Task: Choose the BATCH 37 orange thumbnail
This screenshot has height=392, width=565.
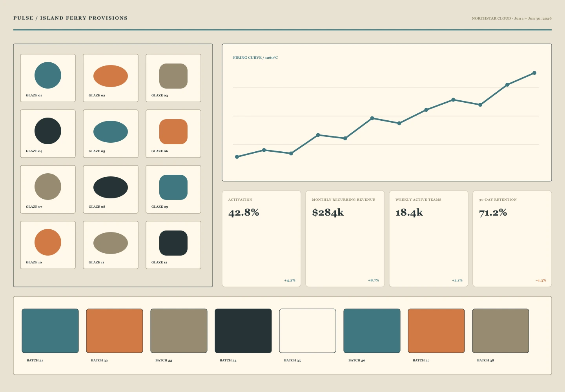Action: coord(436,331)
